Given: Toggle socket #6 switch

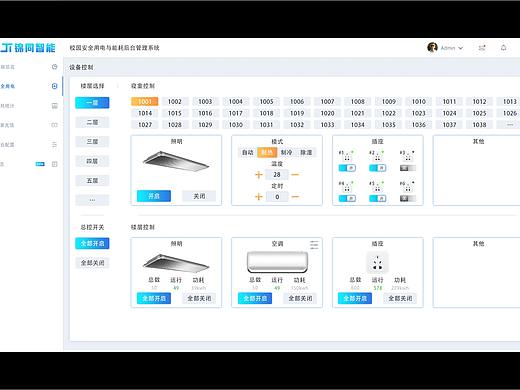Looking at the screenshot, I should [408, 199].
